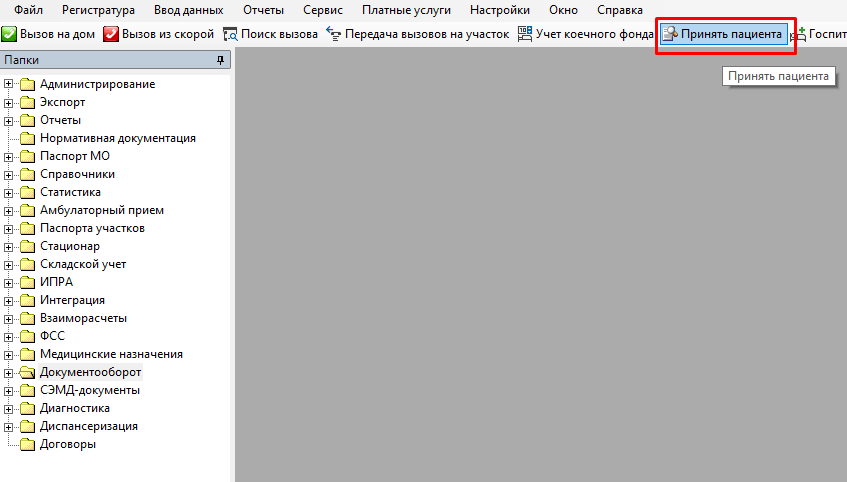Click the ФСС folder icon
Image resolution: width=847 pixels, height=482 pixels.
coord(28,336)
